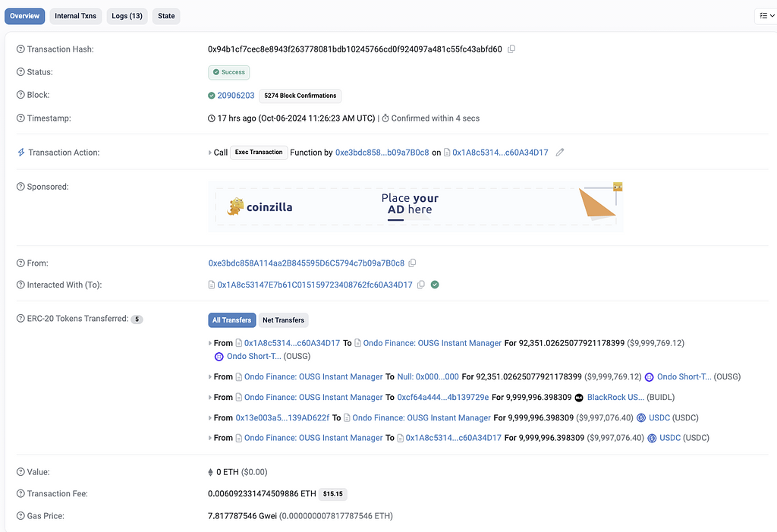Open the Logs (13) tab
The width and height of the screenshot is (777, 532).
coord(127,16)
